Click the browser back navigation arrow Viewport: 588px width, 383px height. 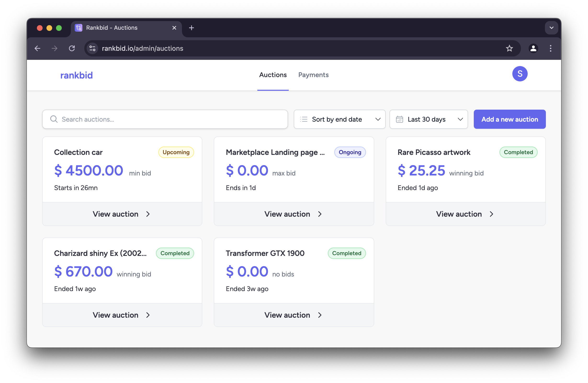point(37,48)
